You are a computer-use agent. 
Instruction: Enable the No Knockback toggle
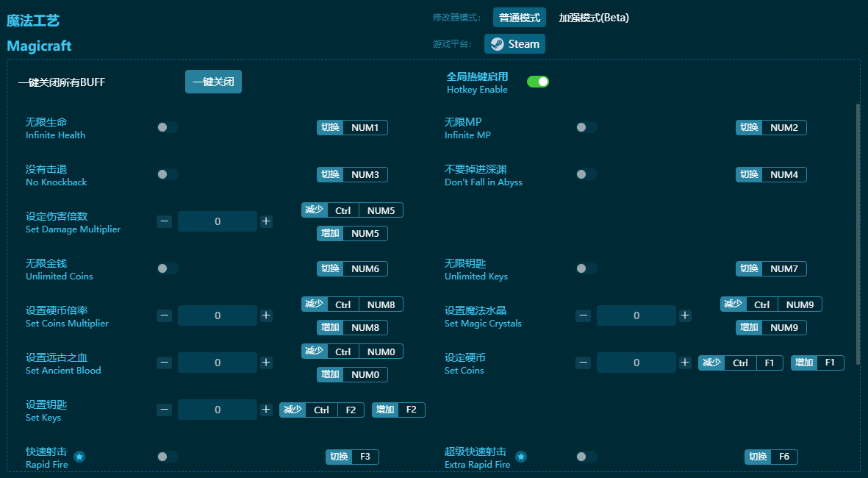(167, 174)
